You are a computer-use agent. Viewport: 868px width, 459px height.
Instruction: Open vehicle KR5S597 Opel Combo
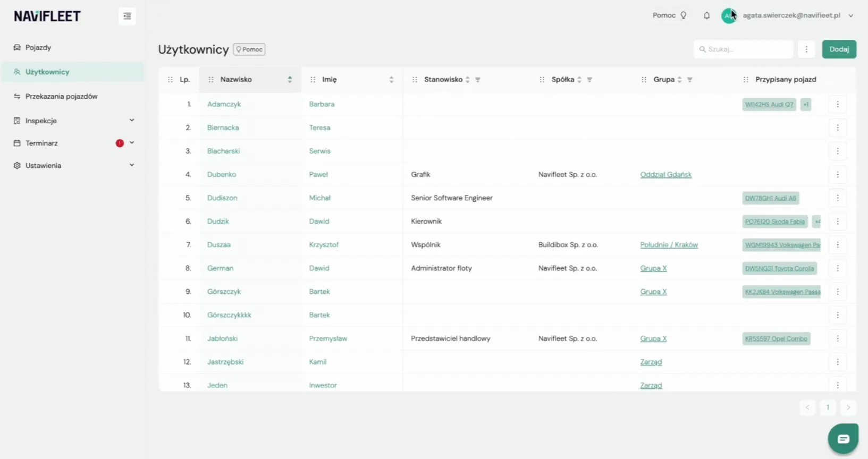coord(776,338)
